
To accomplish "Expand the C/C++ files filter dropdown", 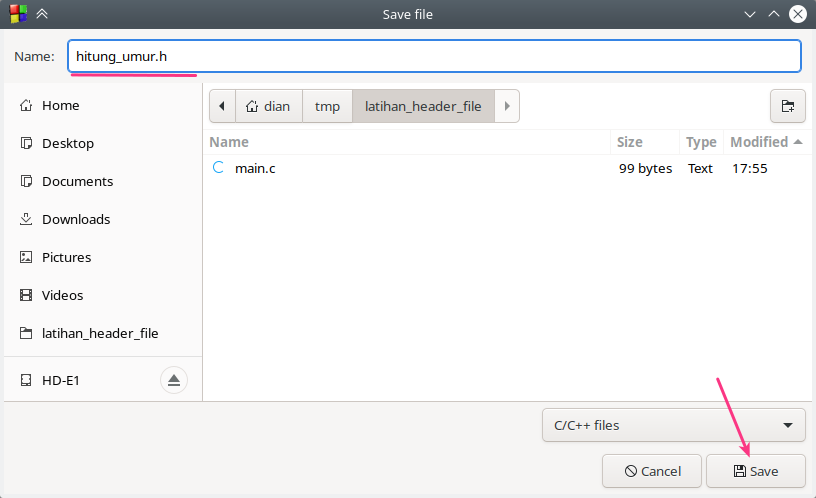I will pos(673,425).
